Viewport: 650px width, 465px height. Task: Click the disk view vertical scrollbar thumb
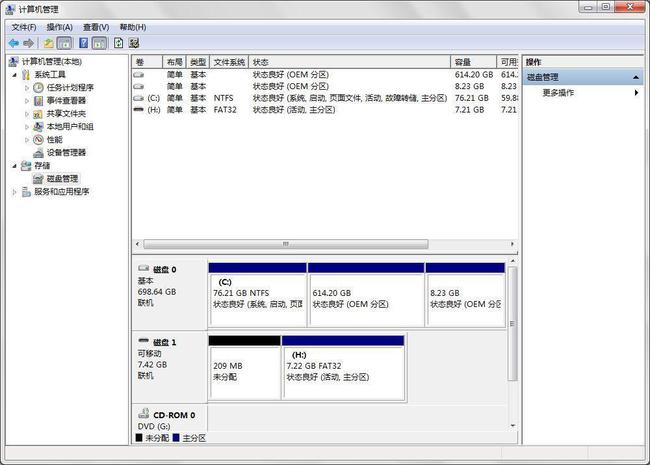click(512, 323)
